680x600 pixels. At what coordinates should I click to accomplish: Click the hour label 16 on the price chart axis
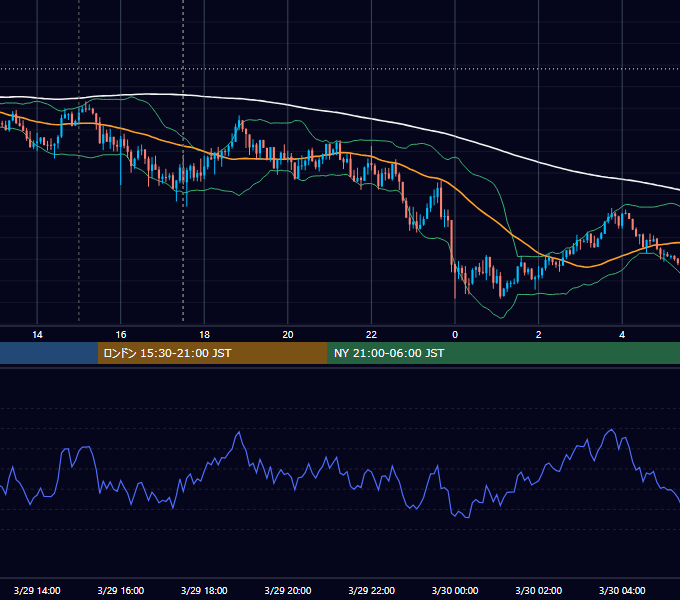(121, 335)
